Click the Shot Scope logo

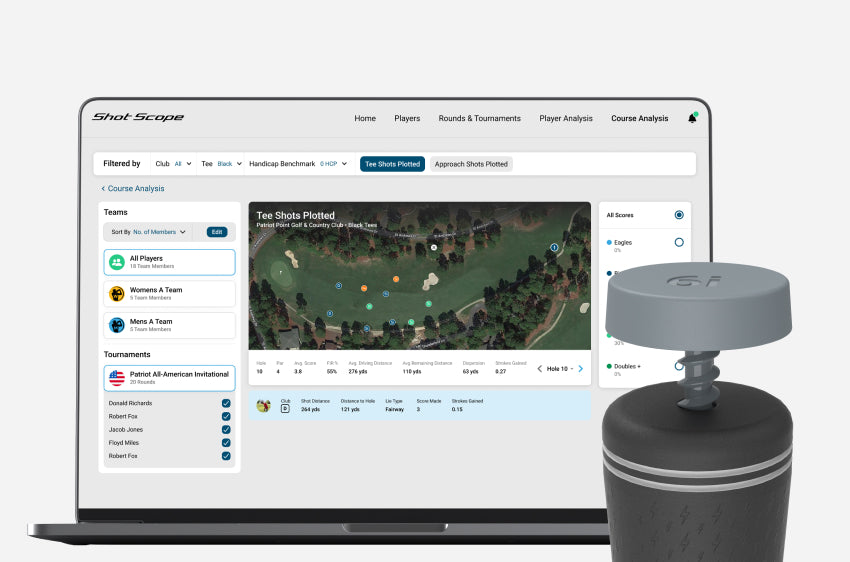click(138, 118)
